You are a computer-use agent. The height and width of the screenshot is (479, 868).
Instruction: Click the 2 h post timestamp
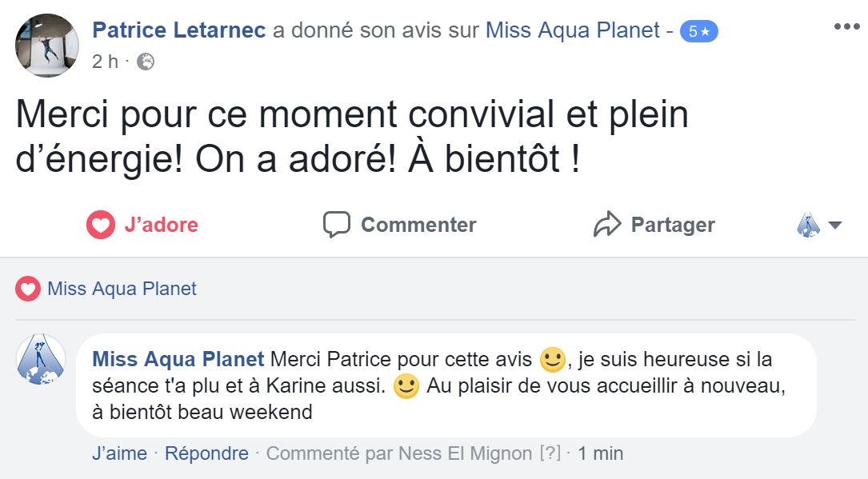coord(105,62)
